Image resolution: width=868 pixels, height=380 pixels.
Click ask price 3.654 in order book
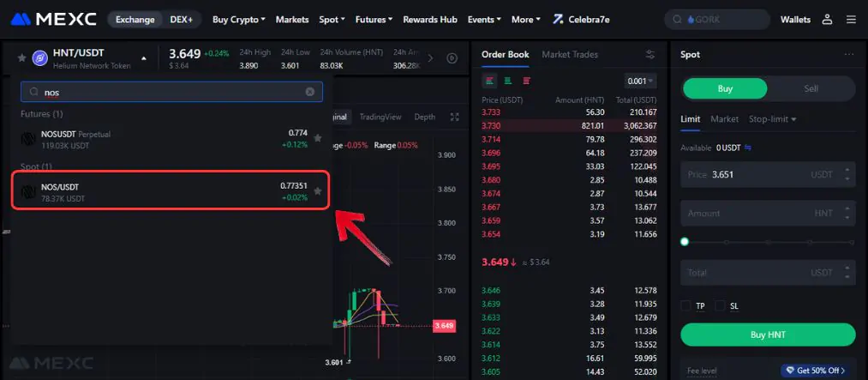491,234
